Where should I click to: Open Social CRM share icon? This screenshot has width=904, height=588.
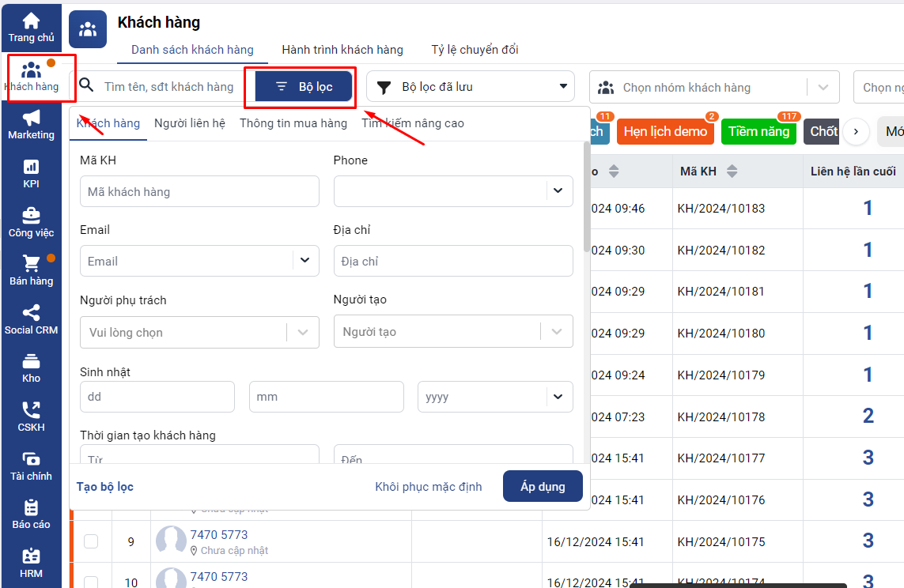(31, 313)
